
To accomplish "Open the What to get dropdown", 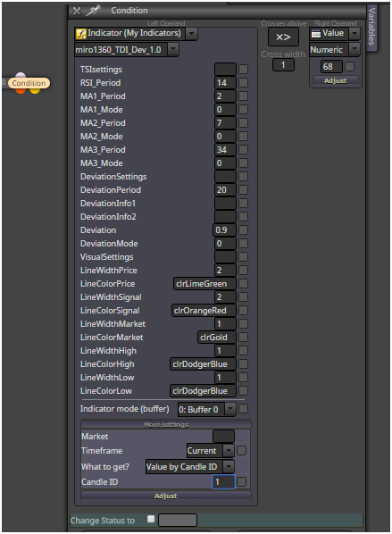I will 229,466.
